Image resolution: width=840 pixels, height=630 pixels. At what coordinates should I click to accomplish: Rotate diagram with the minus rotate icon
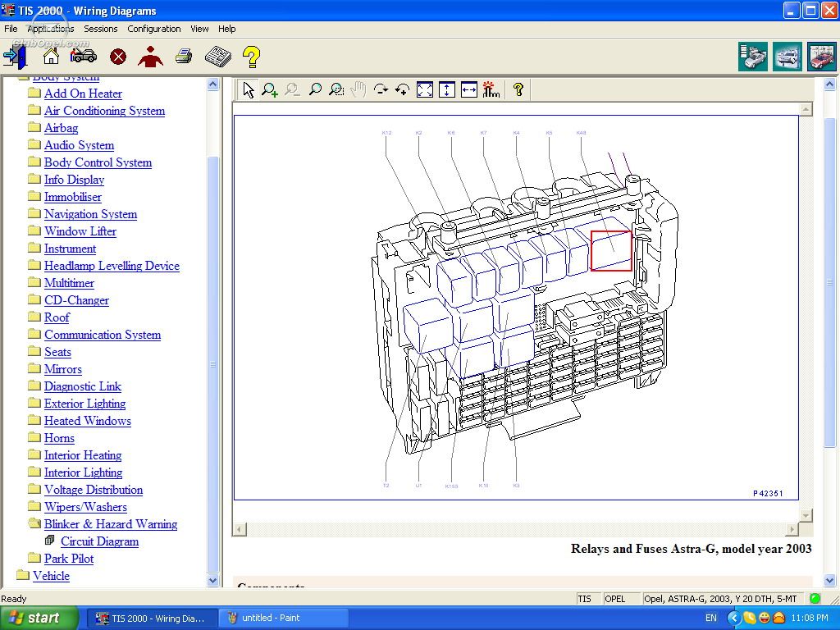click(381, 89)
